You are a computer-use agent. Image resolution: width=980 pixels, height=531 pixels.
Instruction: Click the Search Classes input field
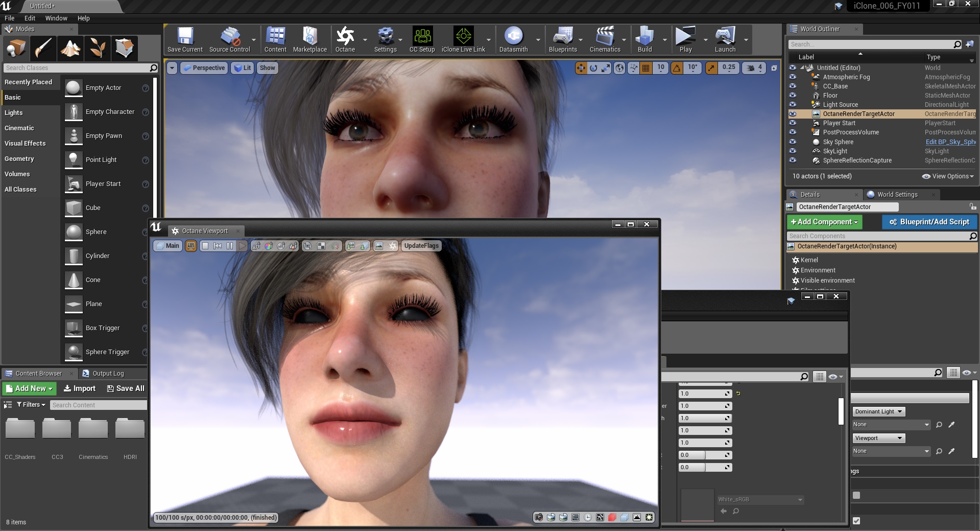(81, 68)
